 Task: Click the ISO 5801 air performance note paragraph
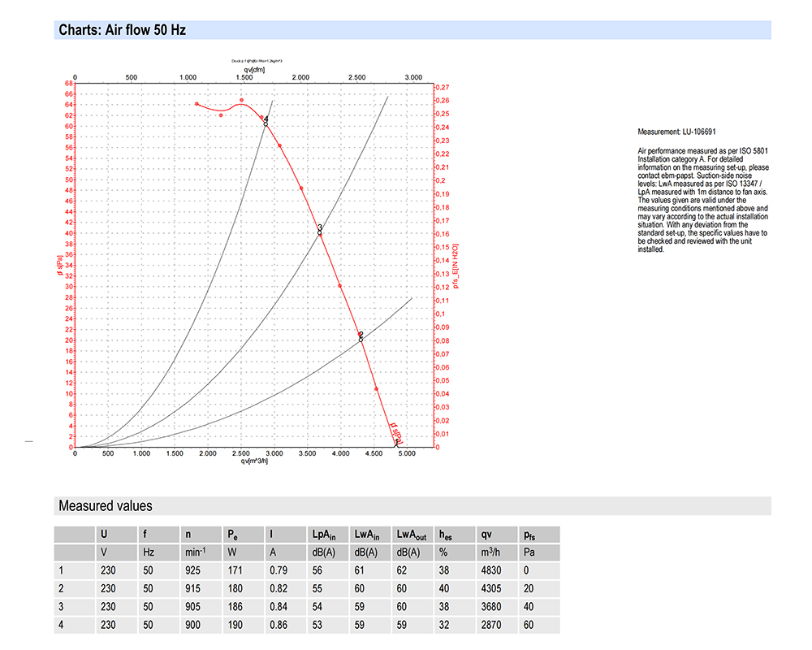(702, 200)
